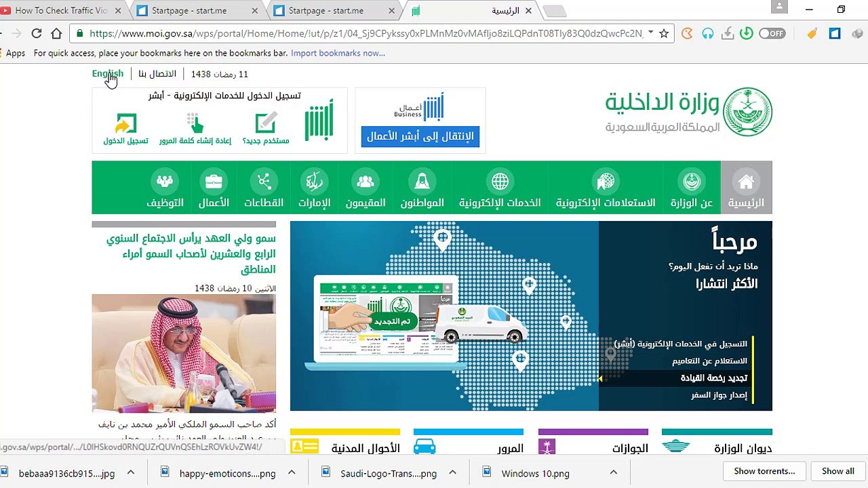This screenshot has height=488, width=868.
Task: Click the green Absher logo
Action: [x=318, y=120]
